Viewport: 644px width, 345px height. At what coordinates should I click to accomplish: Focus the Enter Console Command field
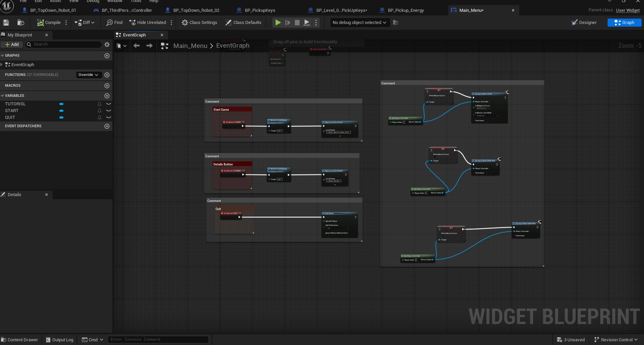[158, 339]
